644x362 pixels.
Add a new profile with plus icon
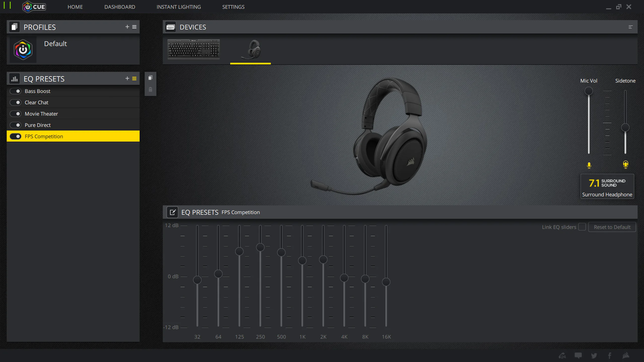pos(127,27)
